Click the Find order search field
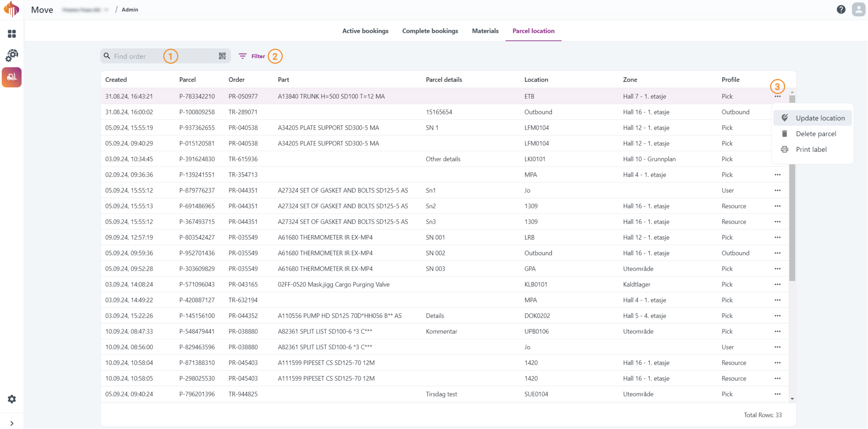 coord(165,56)
